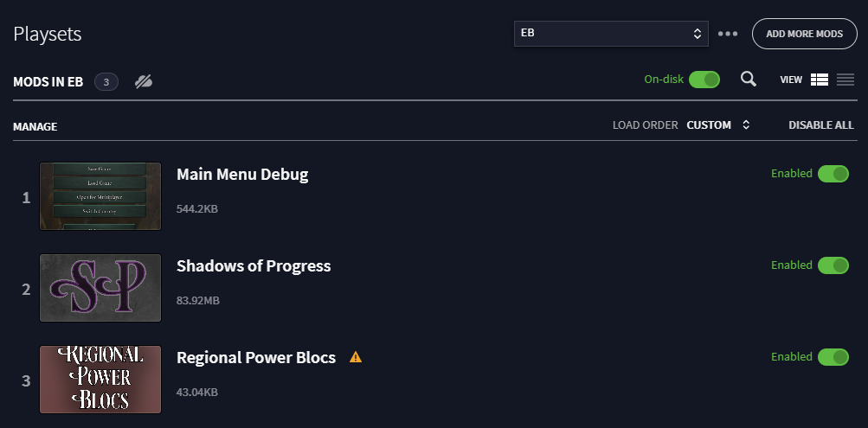Screen dimensions: 868x428
Task: Open the Load Order Custom dropdown
Action: [718, 125]
